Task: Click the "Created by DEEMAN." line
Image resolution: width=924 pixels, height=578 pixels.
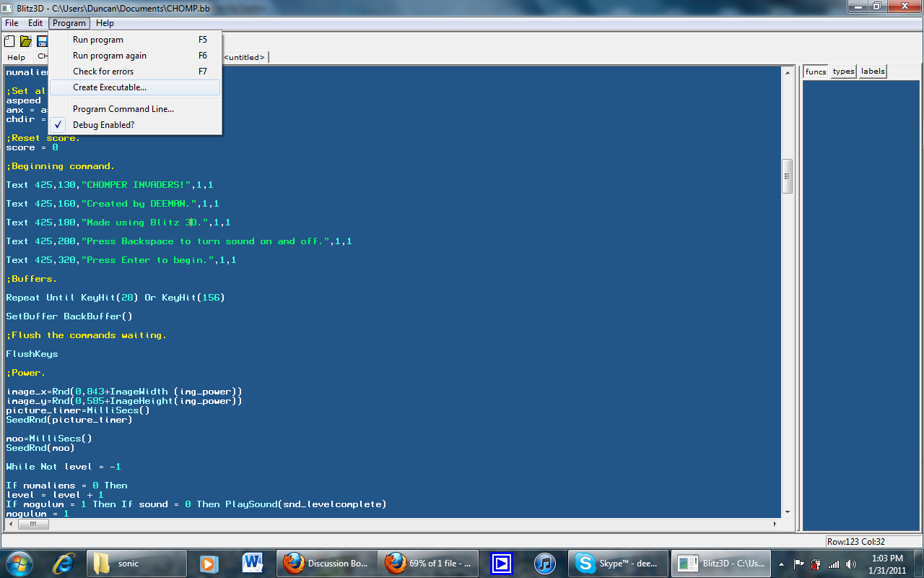Action: pyautogui.click(x=113, y=204)
